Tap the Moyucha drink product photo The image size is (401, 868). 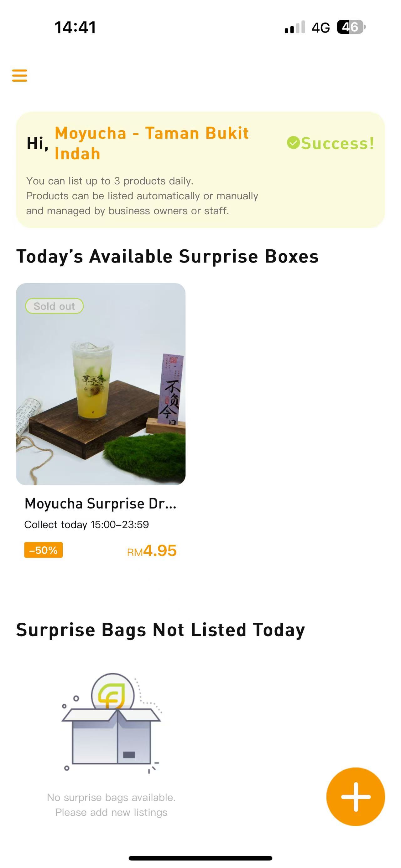[x=101, y=384]
